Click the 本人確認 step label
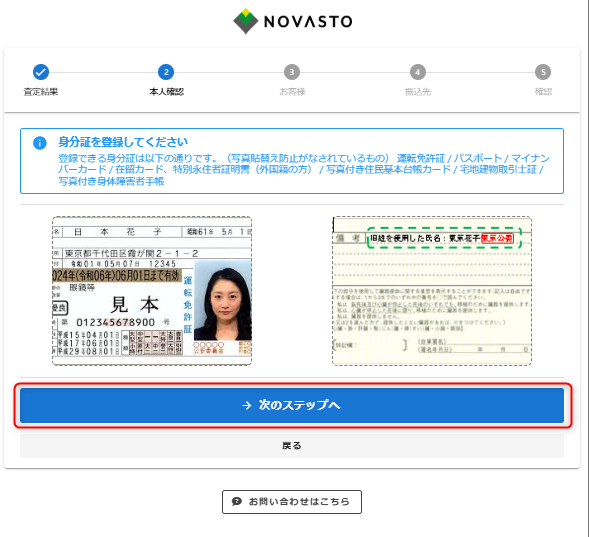The image size is (589, 537). click(x=166, y=92)
